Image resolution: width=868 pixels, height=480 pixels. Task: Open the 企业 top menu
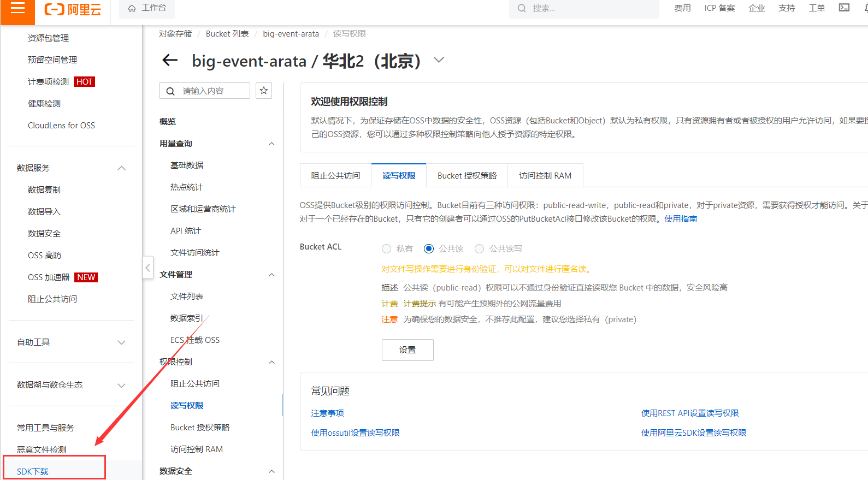757,8
